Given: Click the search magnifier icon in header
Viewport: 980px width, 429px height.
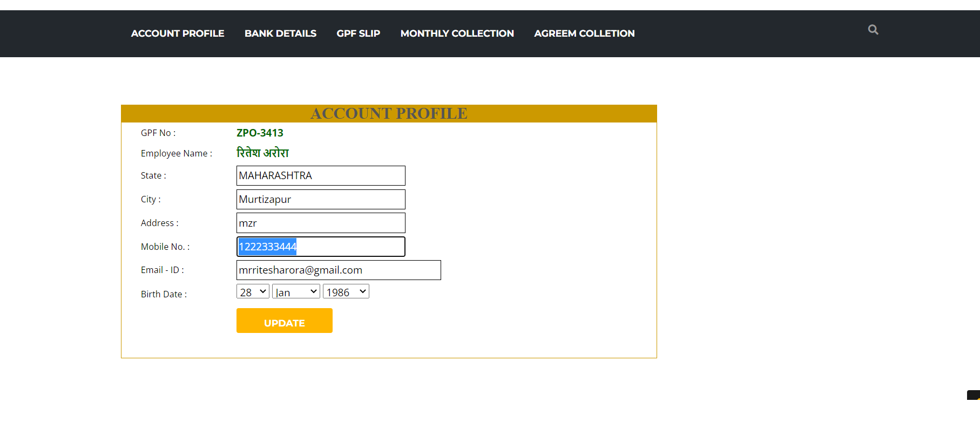Looking at the screenshot, I should [873, 30].
